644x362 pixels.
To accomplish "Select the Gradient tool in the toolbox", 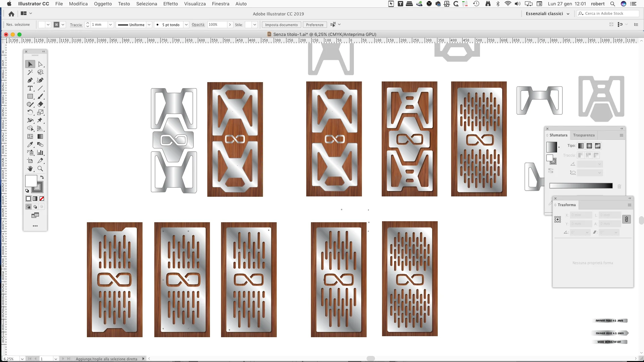I will click(x=40, y=136).
